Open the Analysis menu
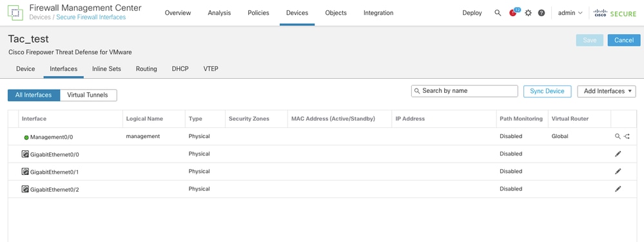This screenshot has width=644, height=242. click(219, 13)
